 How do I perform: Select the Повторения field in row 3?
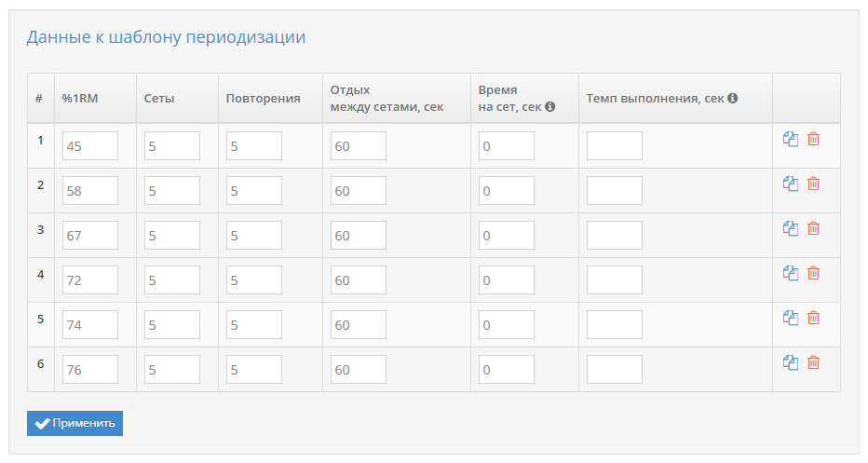click(254, 236)
